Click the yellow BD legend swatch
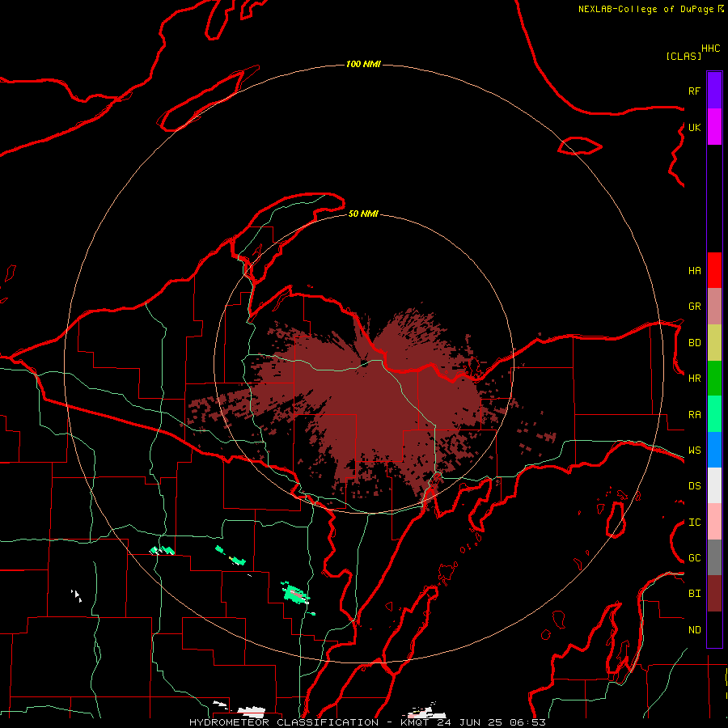 [714, 342]
